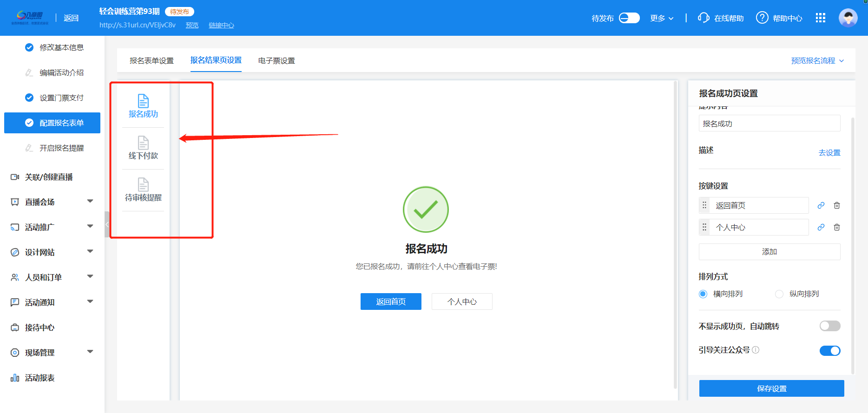Click the 个人中心 button name field
The width and height of the screenshot is (868, 413).
tap(759, 227)
